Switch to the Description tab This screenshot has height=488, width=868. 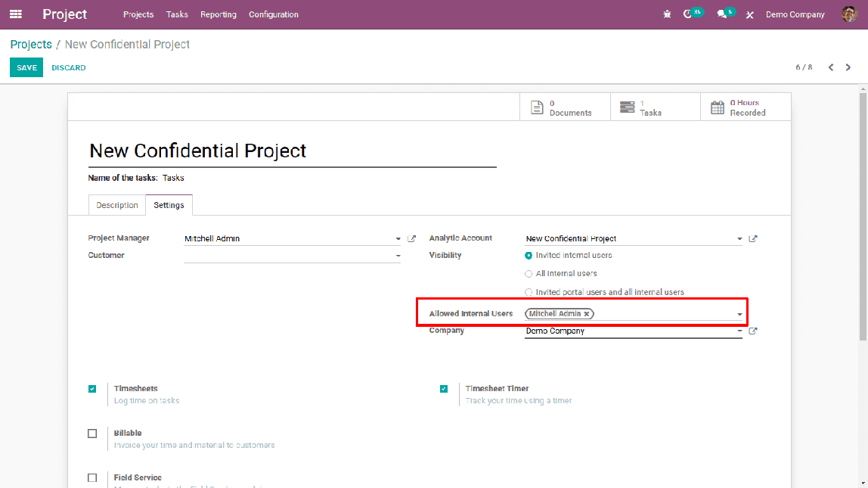(x=116, y=205)
